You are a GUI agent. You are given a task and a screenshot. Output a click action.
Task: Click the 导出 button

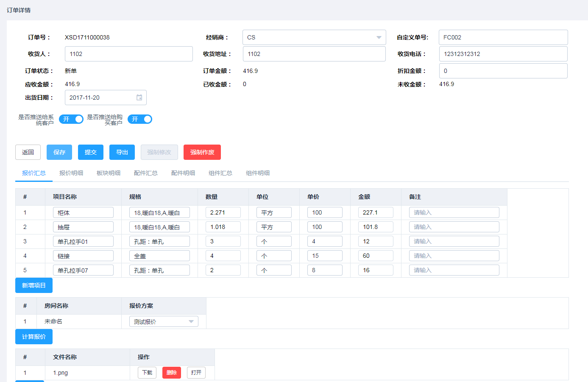[x=122, y=152]
